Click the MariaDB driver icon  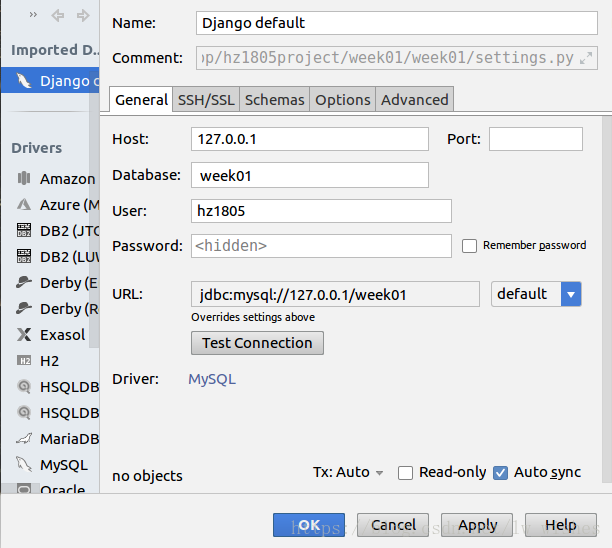click(x=24, y=439)
